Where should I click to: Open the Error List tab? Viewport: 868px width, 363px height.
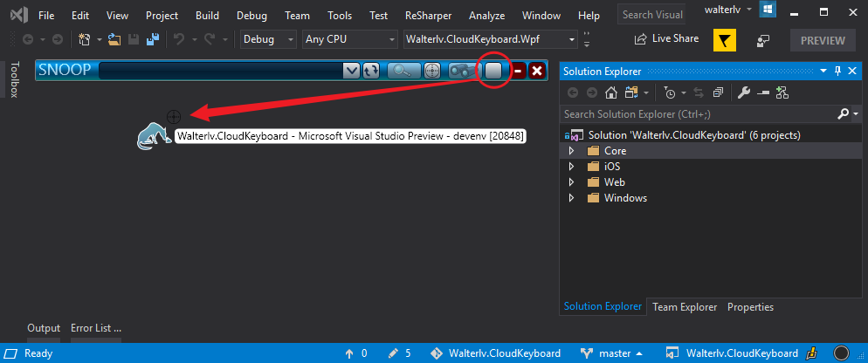(96, 327)
